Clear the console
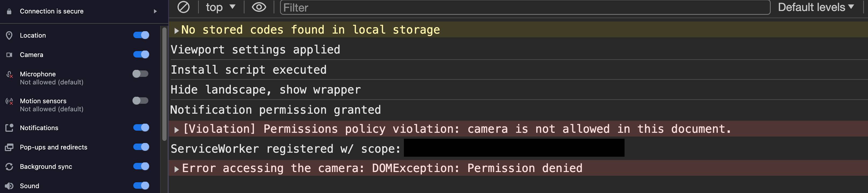Image resolution: width=868 pixels, height=193 pixels. click(183, 7)
